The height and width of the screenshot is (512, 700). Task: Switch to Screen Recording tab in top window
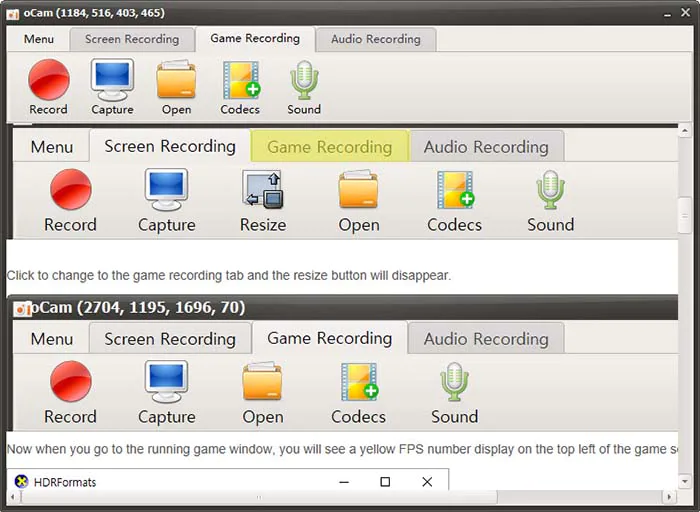click(132, 39)
